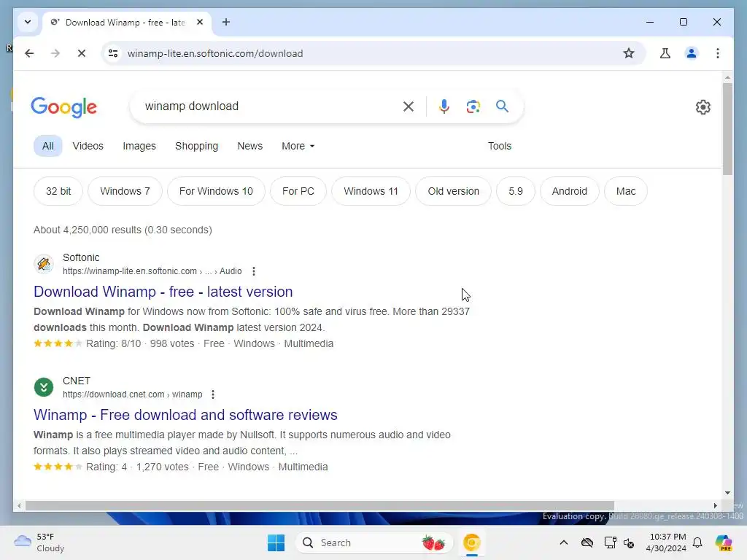Open the Windows Start menu

tap(276, 542)
